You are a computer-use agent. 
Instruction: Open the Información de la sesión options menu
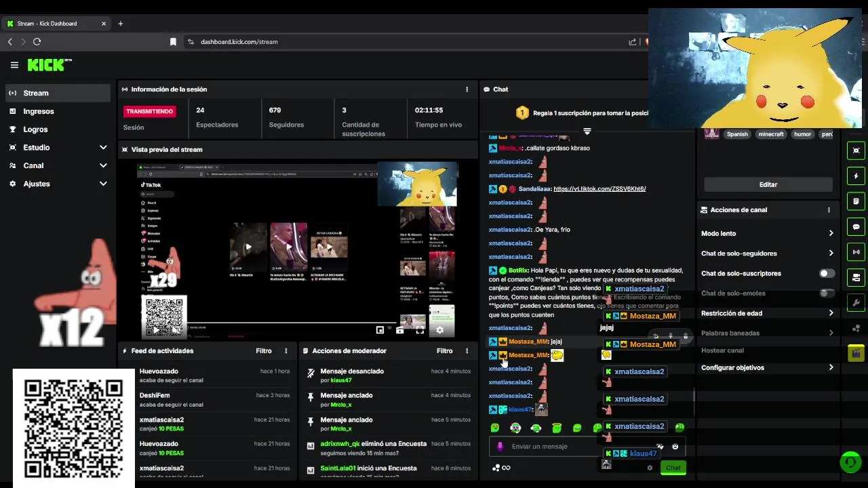coord(467,89)
